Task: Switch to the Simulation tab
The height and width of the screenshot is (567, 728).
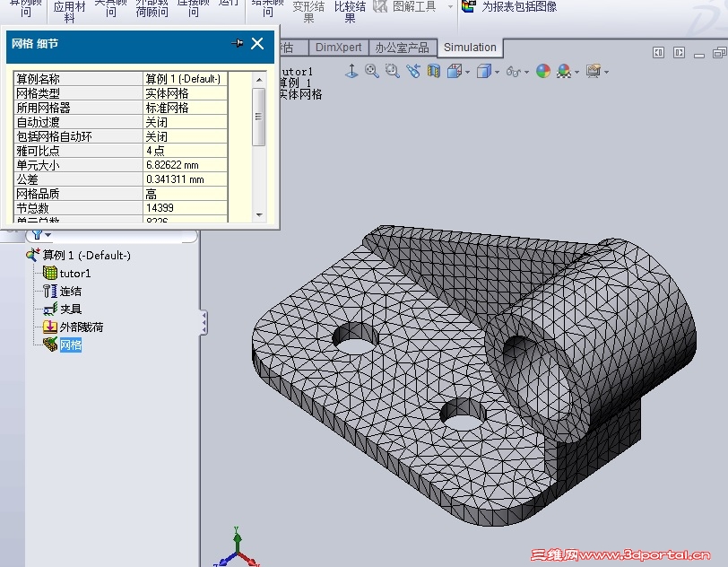Action: pos(470,48)
